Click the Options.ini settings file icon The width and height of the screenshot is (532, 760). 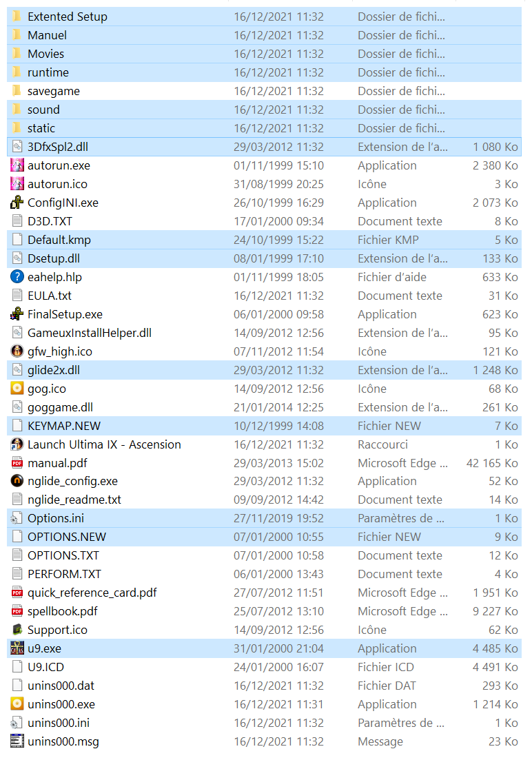pyautogui.click(x=17, y=518)
